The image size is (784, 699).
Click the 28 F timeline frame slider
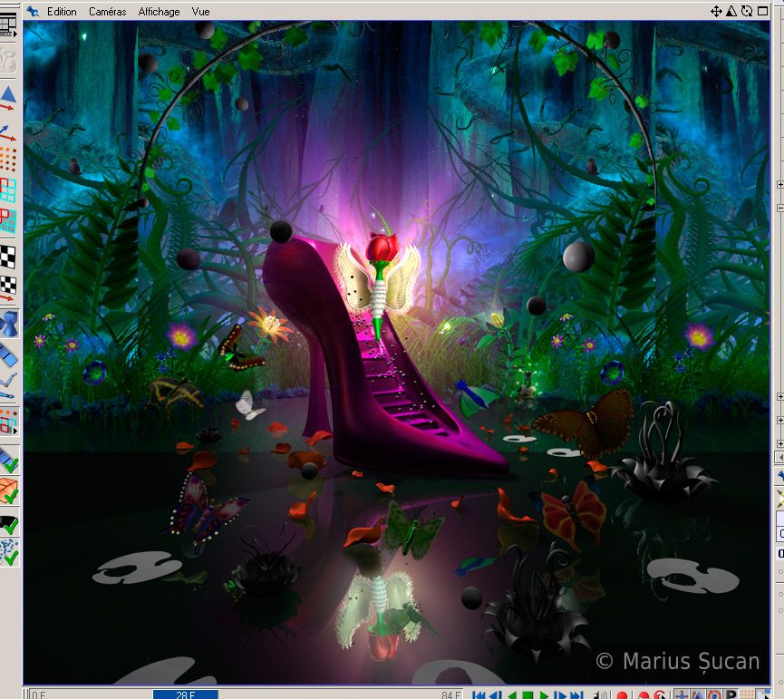[185, 694]
